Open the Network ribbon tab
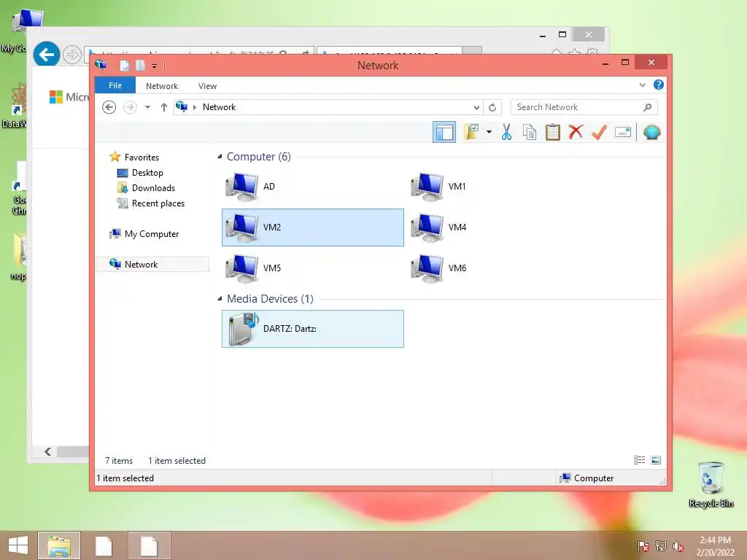 click(162, 86)
